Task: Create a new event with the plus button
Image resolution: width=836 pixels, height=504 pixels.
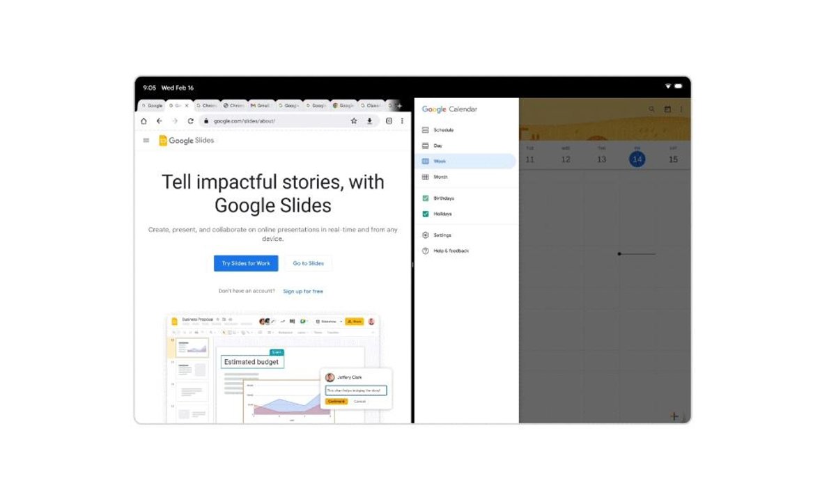Action: pos(674,416)
